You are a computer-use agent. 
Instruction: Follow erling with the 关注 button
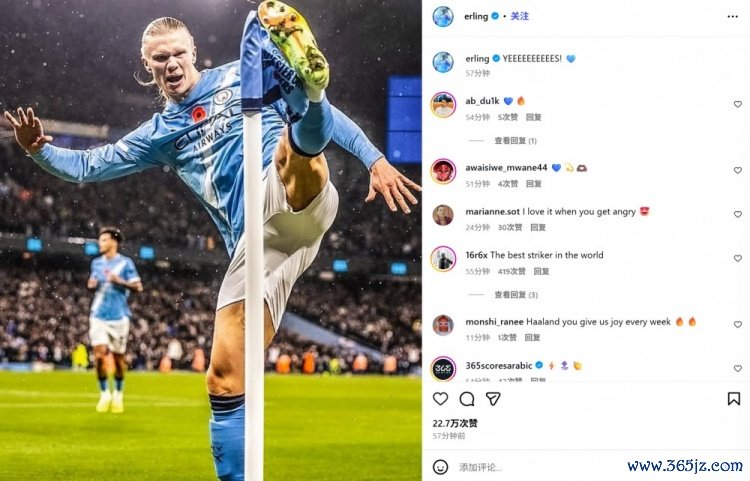pyautogui.click(x=519, y=16)
